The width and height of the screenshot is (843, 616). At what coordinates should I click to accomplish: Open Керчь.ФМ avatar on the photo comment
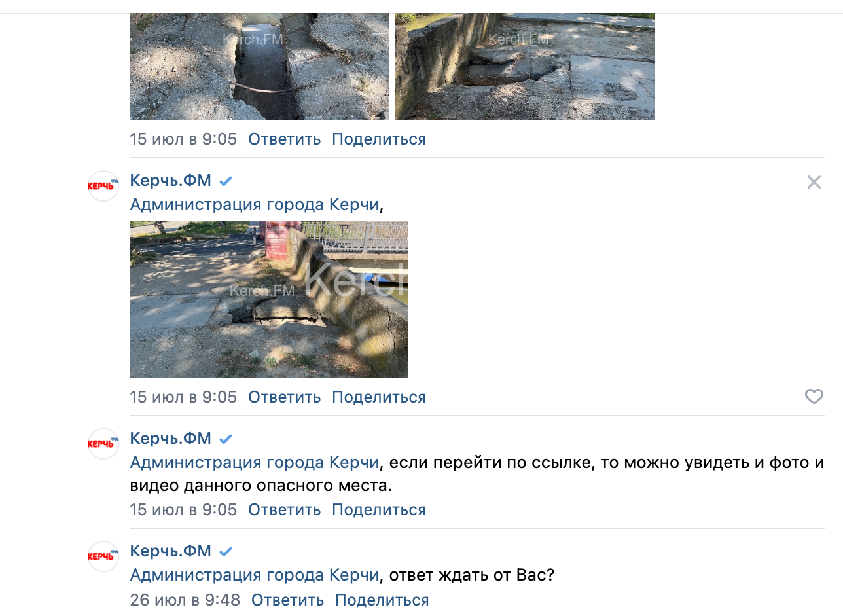coord(103,186)
